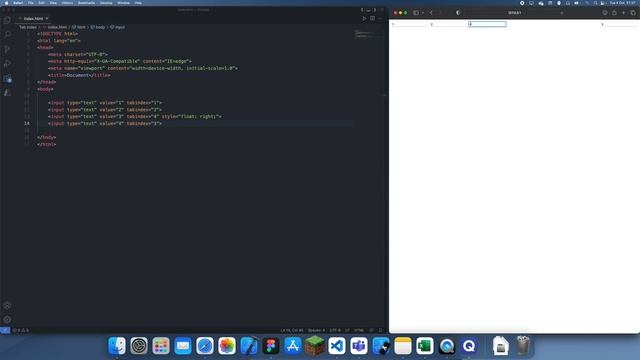
Task: Open the Window menu
Action: 123,3
